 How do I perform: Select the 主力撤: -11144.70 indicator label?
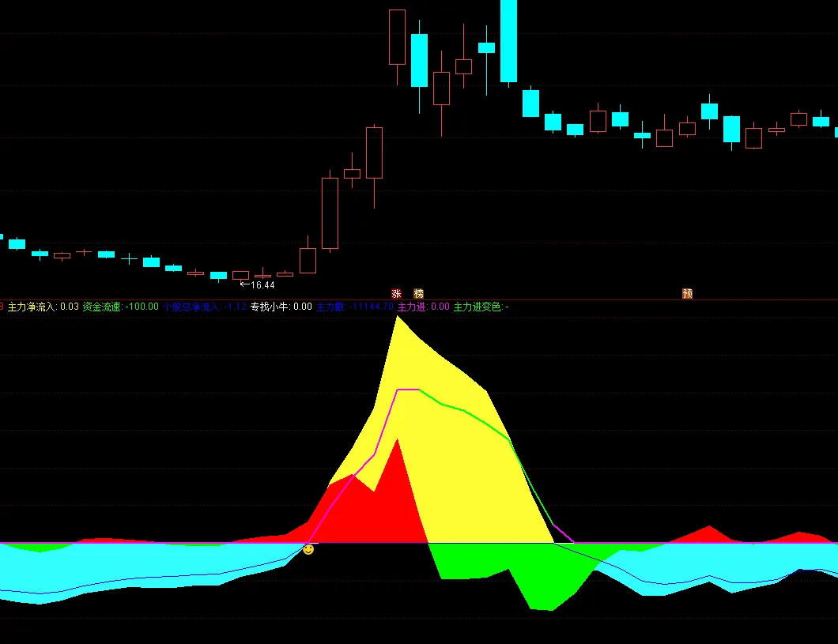click(355, 307)
